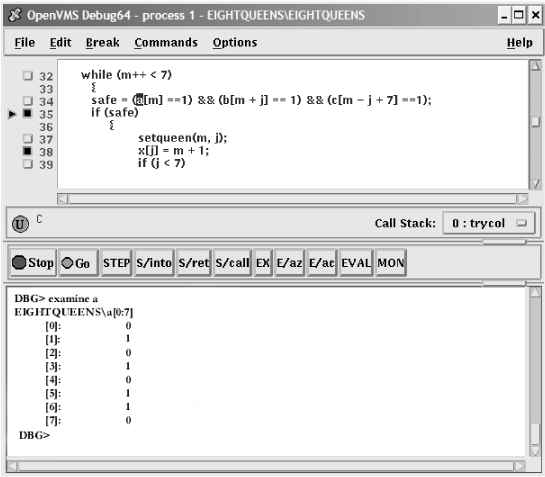This screenshot has width=545, height=477.
Task: Click the window menu icon in title bar
Action: coord(15,15)
